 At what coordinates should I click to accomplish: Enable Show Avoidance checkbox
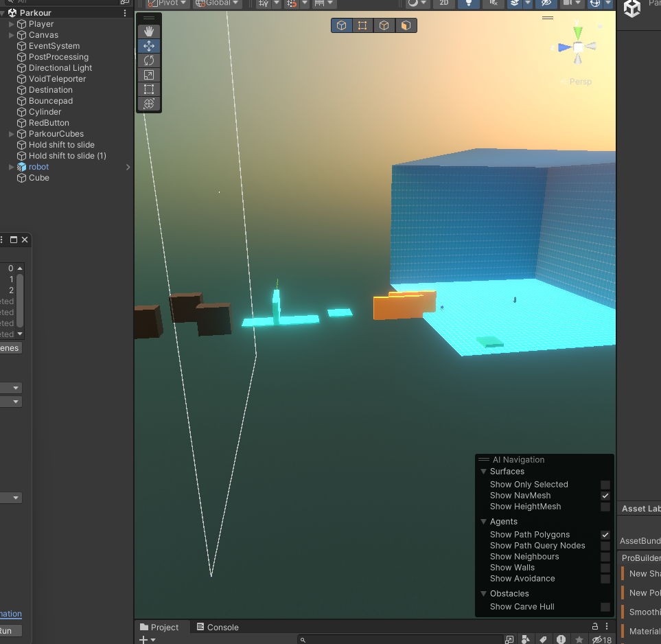pos(605,579)
